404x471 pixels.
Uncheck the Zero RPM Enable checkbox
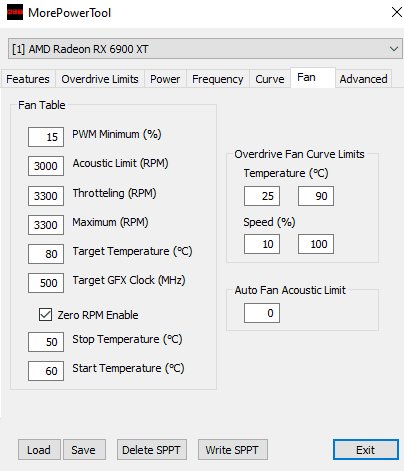tap(45, 315)
